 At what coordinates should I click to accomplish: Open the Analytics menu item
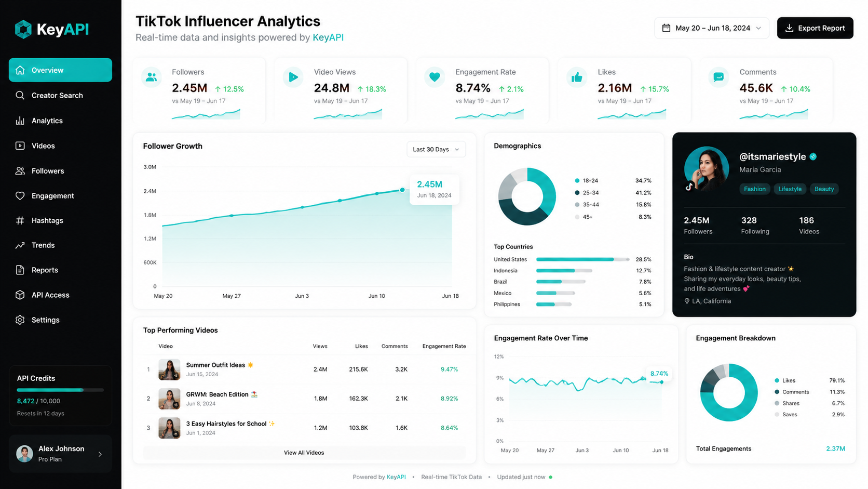60,121
